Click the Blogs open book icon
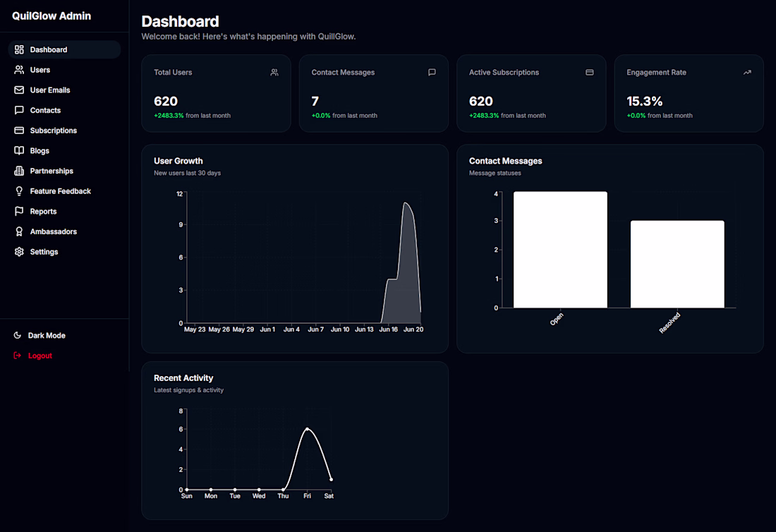Screen dimensions: 776x532 coord(19,150)
